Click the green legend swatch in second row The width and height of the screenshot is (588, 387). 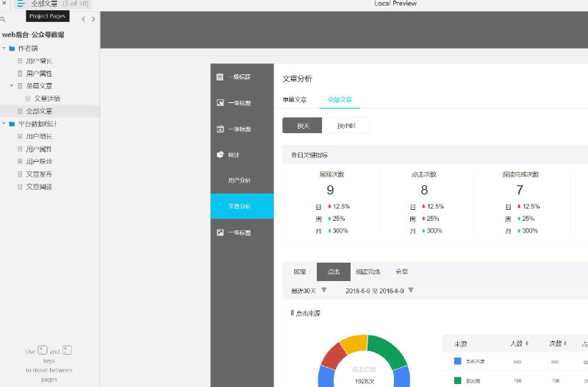(x=457, y=380)
